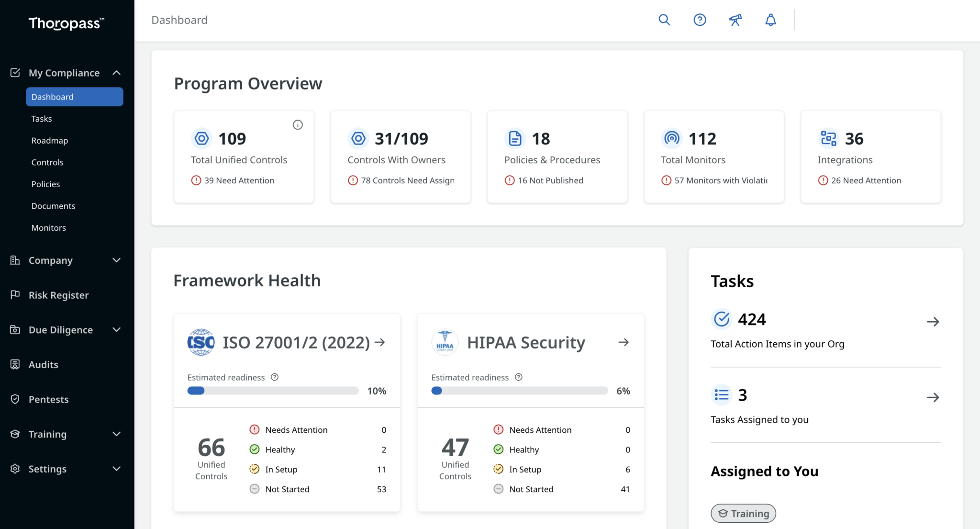Screen dimensions: 980x529
Task: Click the telescope icon in header
Action: pyautogui.click(x=735, y=20)
